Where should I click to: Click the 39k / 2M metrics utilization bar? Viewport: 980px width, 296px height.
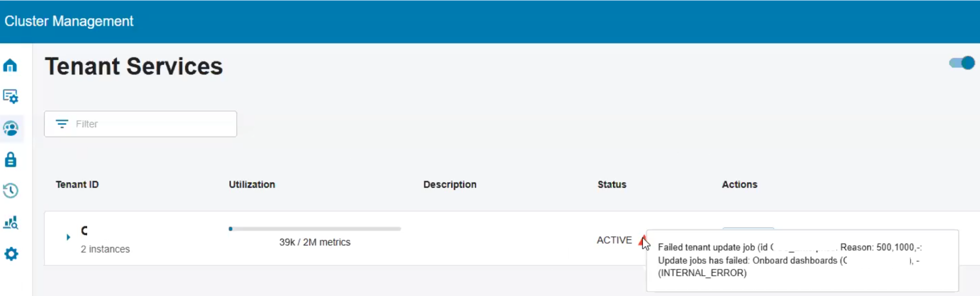coord(315,229)
